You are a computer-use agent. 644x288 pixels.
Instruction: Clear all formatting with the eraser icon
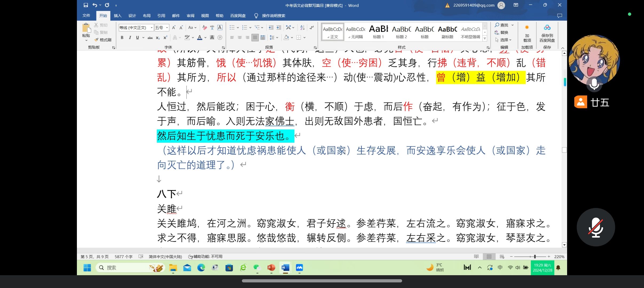pos(205,27)
